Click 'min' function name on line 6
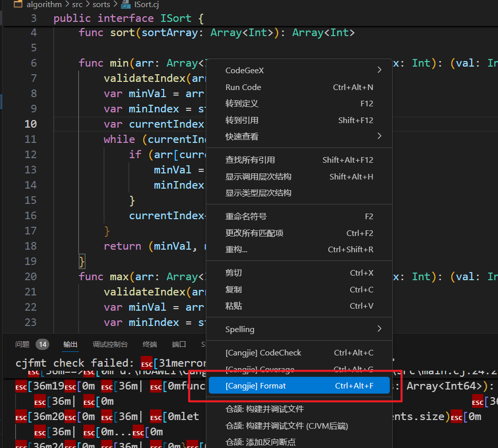This screenshot has height=448, width=498. click(119, 63)
